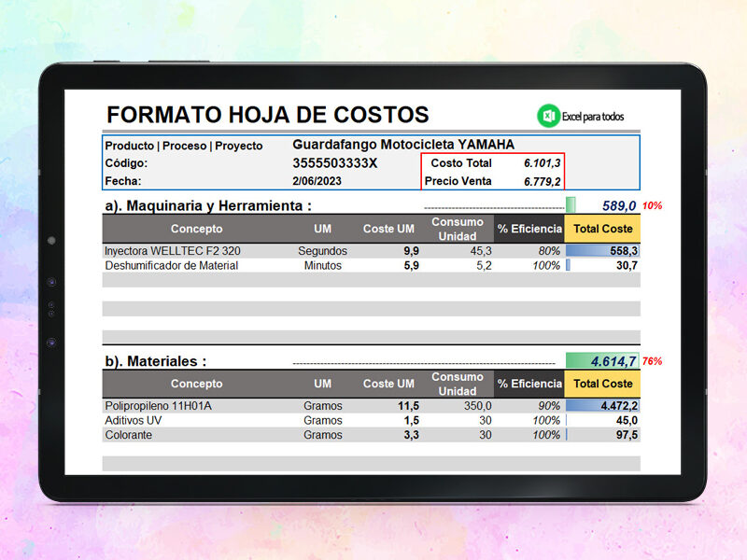
Task: Click the Precio Venta value 6.779,2
Action: point(543,181)
